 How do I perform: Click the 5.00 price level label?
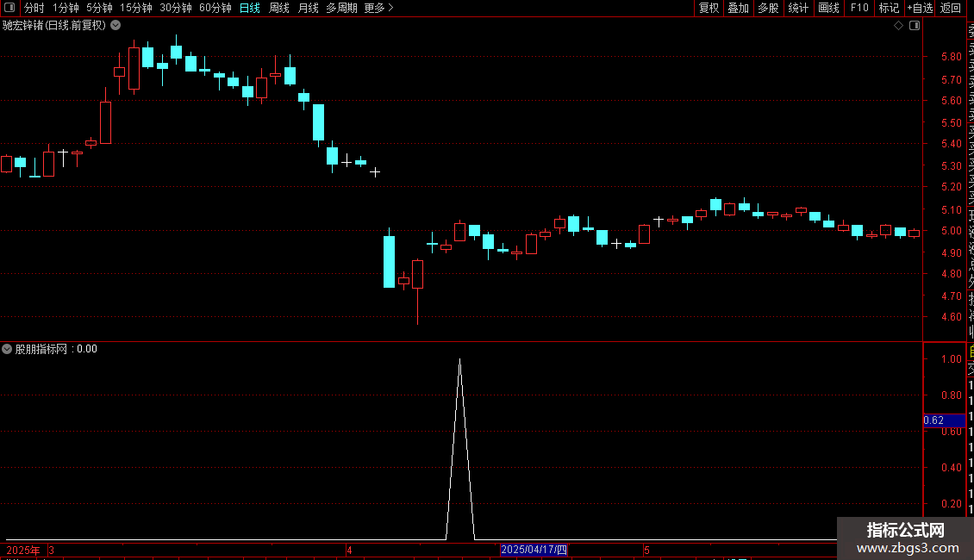tap(951, 230)
